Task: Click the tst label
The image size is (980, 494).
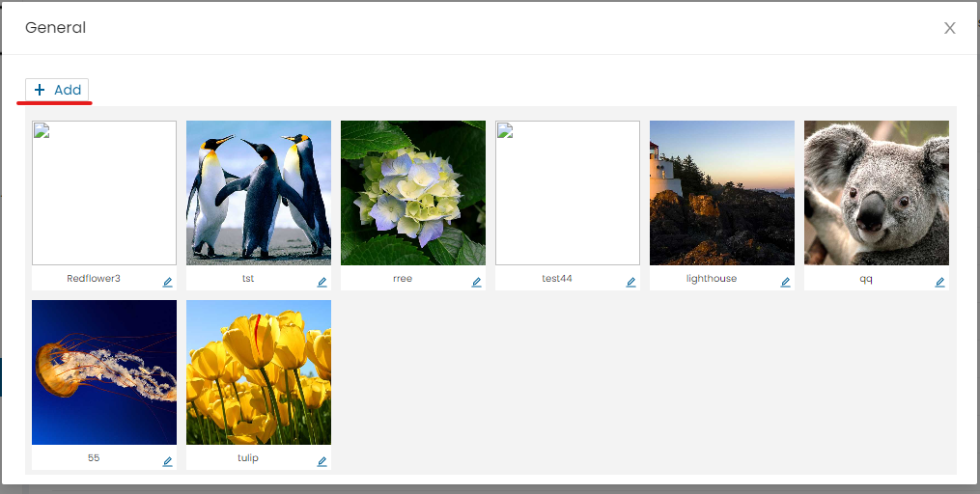Action: coord(248,279)
